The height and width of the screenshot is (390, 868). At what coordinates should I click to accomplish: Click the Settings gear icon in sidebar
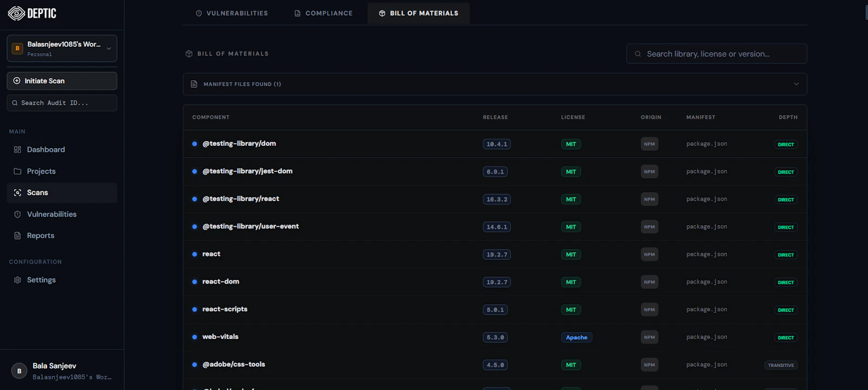click(17, 280)
